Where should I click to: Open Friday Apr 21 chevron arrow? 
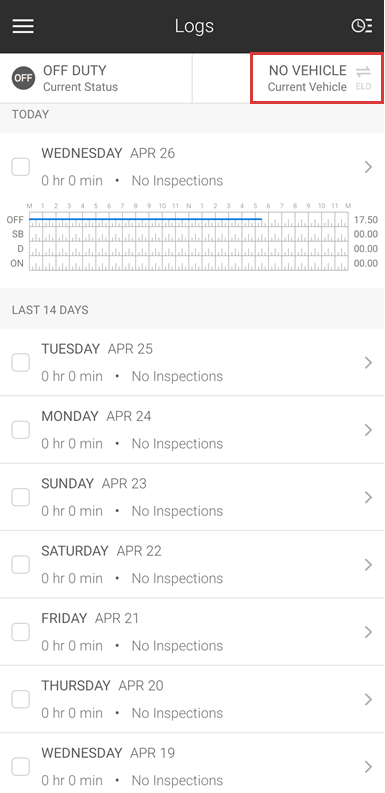click(368, 632)
